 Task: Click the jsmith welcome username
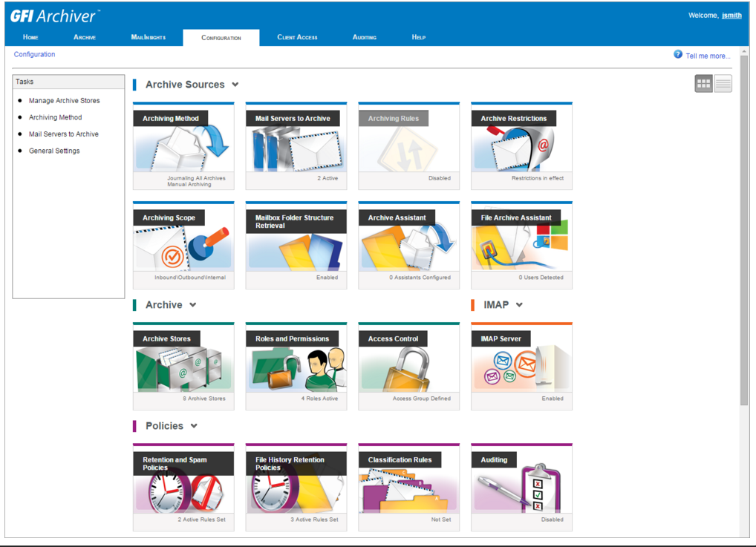pyautogui.click(x=731, y=15)
